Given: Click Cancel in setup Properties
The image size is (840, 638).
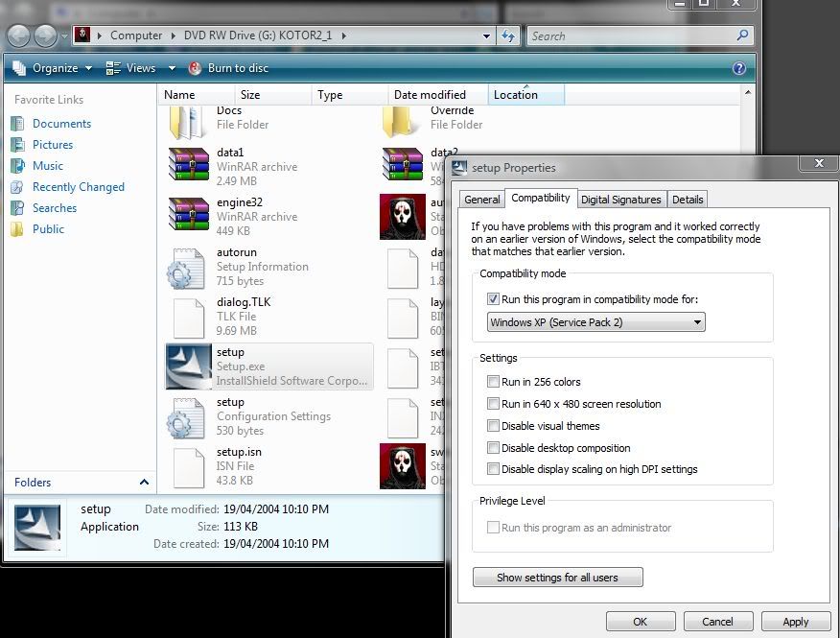Looking at the screenshot, I should coord(718,622).
